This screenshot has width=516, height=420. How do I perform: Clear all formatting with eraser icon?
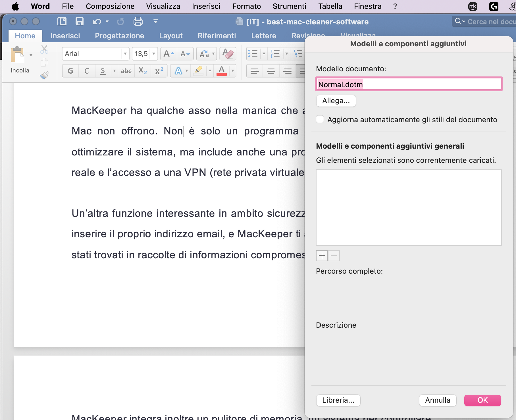tap(228, 54)
